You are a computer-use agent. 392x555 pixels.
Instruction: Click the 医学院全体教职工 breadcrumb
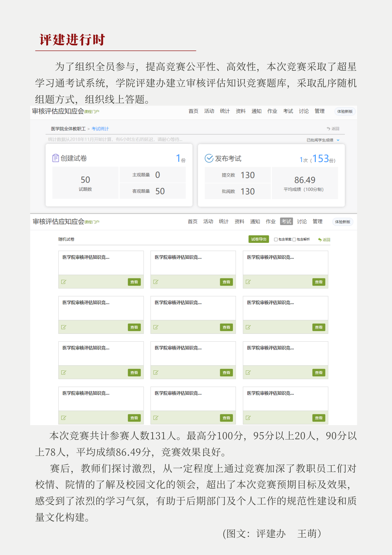point(68,129)
